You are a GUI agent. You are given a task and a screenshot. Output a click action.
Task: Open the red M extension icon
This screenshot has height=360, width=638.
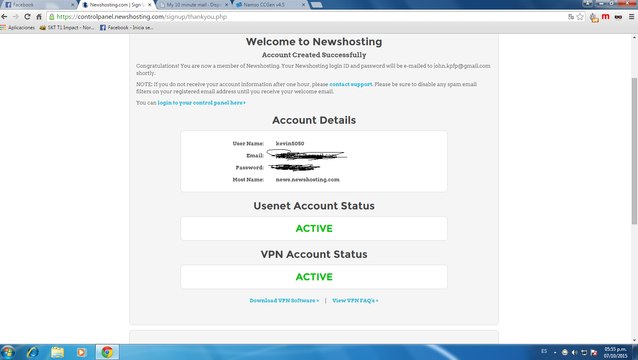[x=606, y=17]
